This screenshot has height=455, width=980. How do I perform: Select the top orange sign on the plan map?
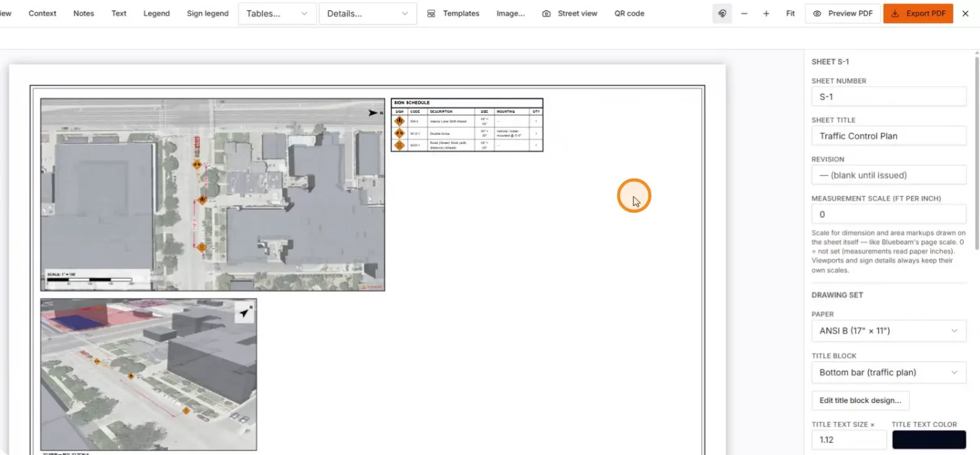[x=197, y=165]
